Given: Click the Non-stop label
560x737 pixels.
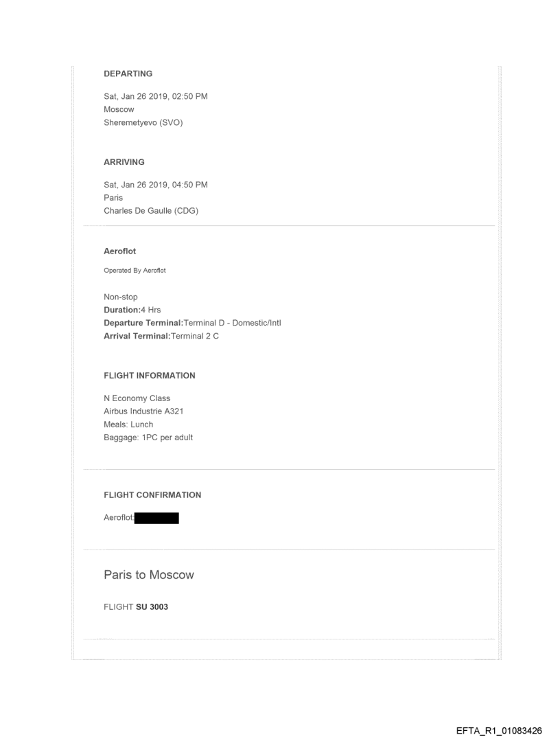Looking at the screenshot, I should tap(121, 297).
